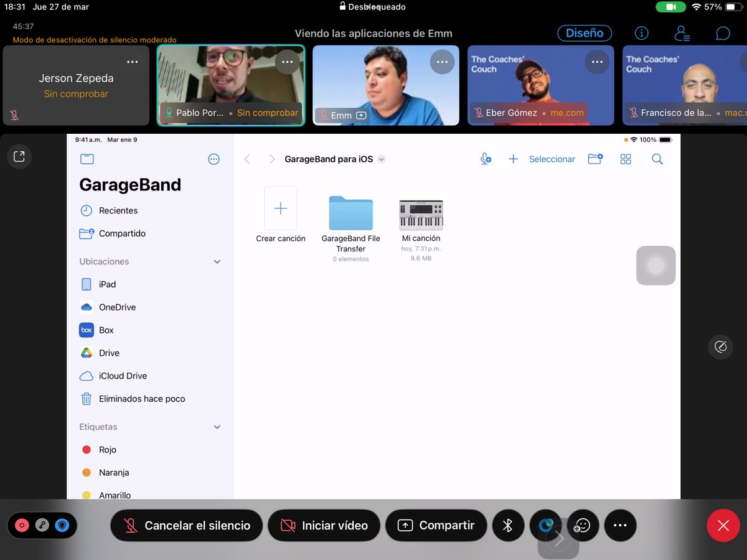Open search with the magnifier icon
Screen dimensions: 747x560
pyautogui.click(x=657, y=159)
